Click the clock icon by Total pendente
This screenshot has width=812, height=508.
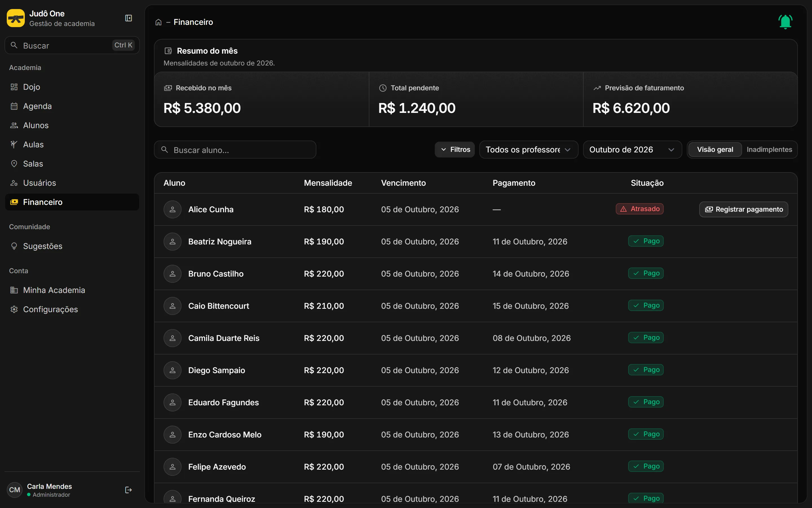point(383,88)
